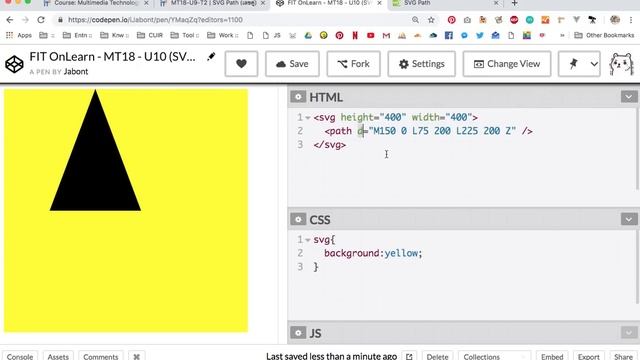Delete this pen
Screen dimensions: 640x360
click(x=438, y=356)
